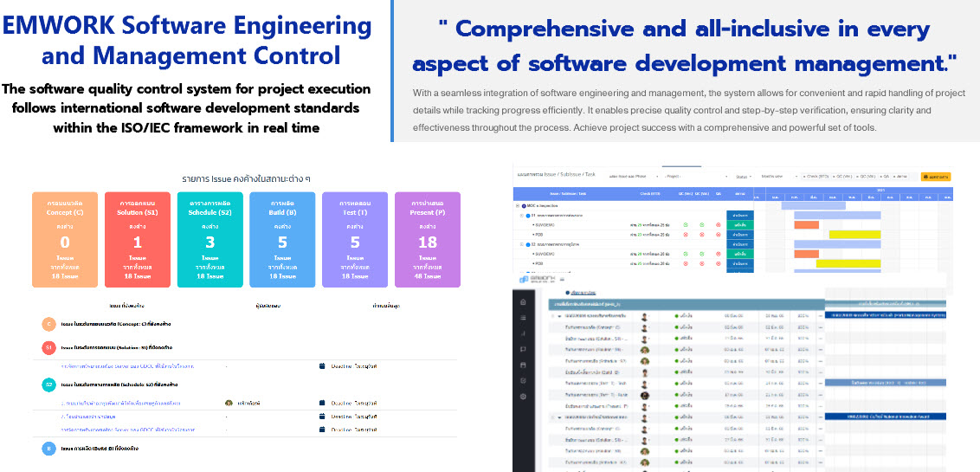Toggle the hamburger menu beside EMWORK logo
980x472 pixels.
pos(562,280)
